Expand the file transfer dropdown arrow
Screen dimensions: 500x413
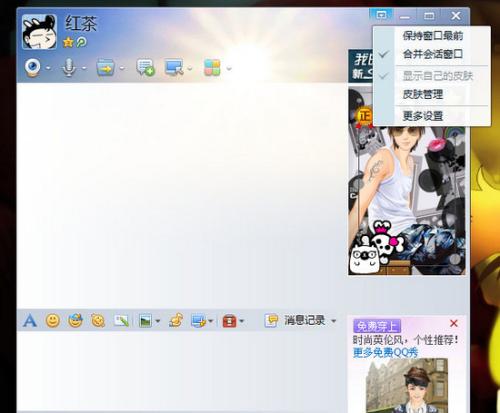coord(122,68)
